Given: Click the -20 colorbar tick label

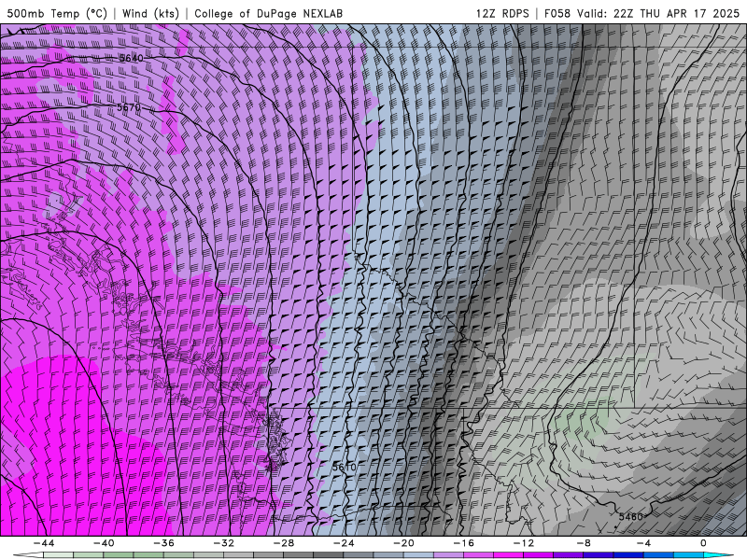Looking at the screenshot, I should [x=404, y=543].
